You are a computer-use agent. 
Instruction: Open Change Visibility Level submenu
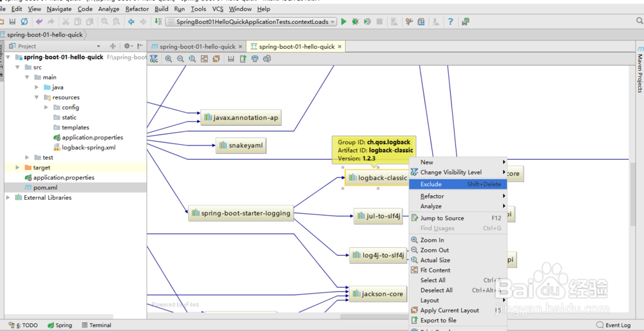pos(458,173)
